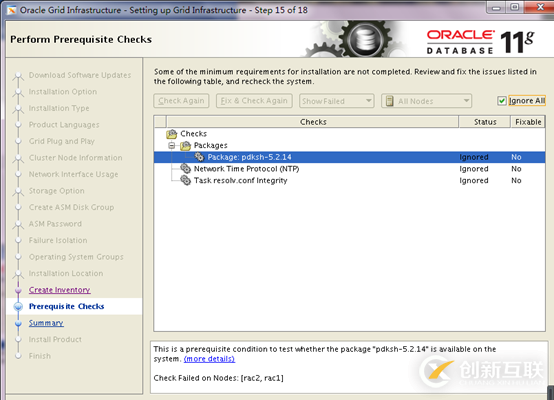The image size is (554, 400).
Task: Click the Create ASM Disk Group step
Action: (71, 207)
